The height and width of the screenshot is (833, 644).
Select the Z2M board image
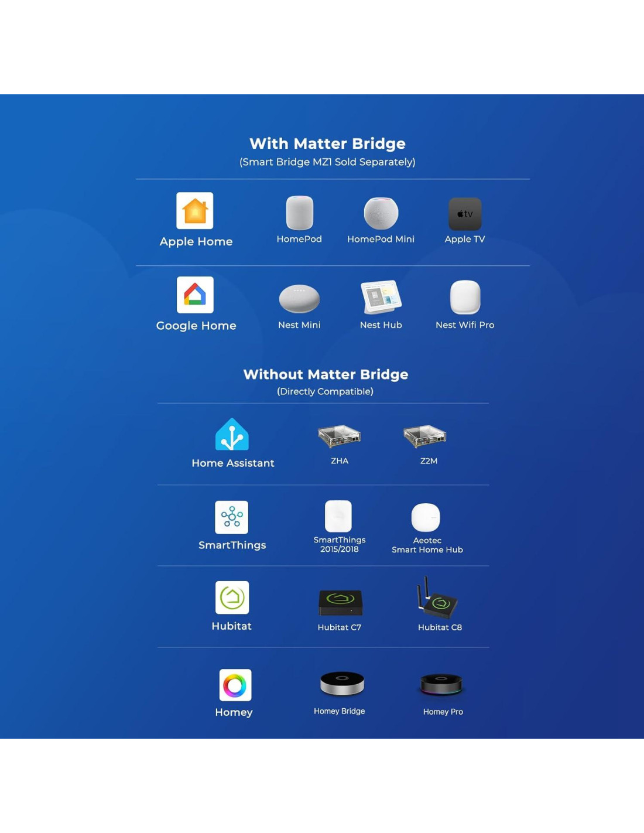tap(425, 436)
